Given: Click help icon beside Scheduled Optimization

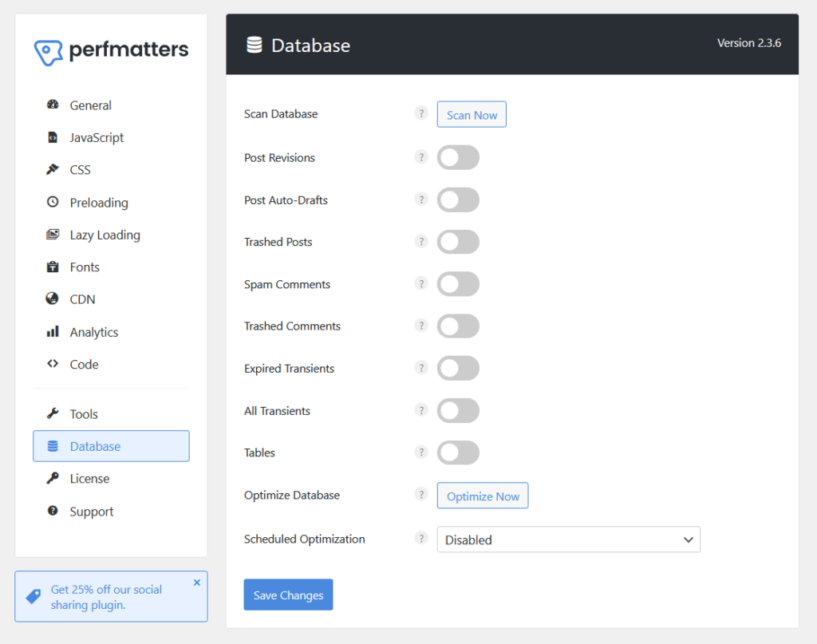Looking at the screenshot, I should [x=421, y=538].
